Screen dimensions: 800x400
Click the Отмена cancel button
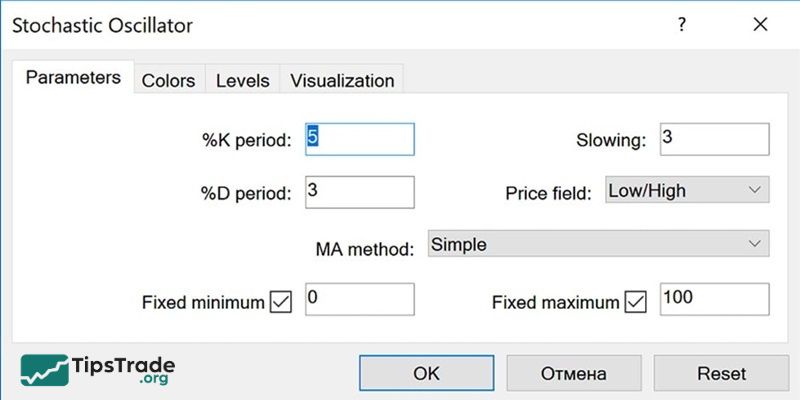point(573,373)
